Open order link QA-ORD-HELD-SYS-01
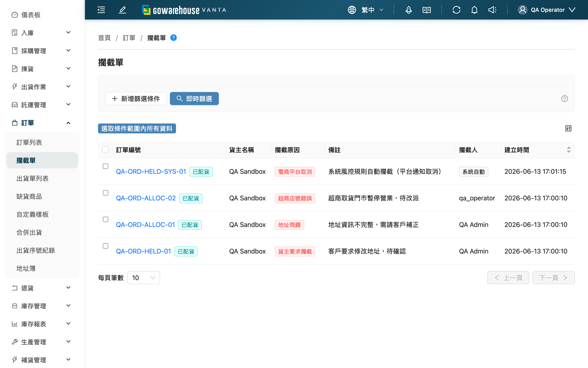Screen dimensions: 588x368 click(x=151, y=172)
